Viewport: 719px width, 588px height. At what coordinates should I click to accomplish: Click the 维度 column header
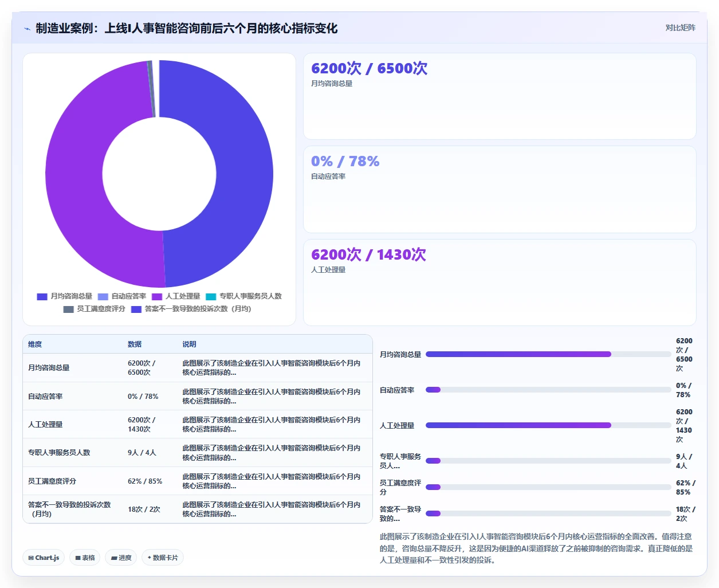pos(35,344)
